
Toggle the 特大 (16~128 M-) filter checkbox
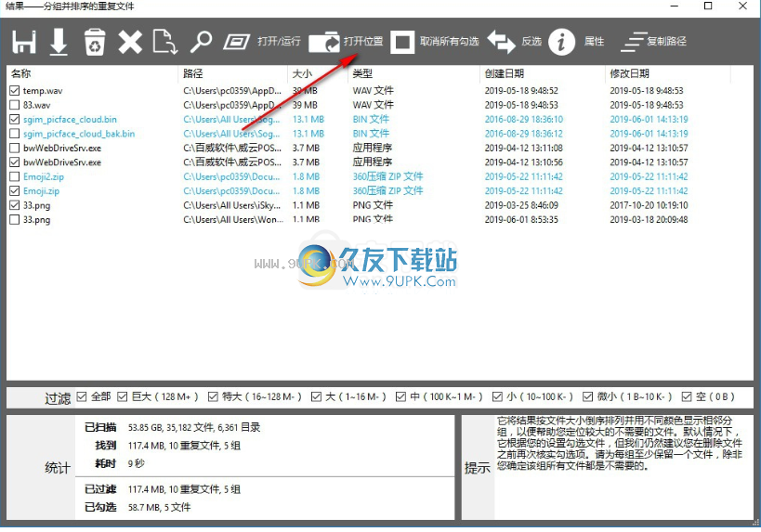213,396
